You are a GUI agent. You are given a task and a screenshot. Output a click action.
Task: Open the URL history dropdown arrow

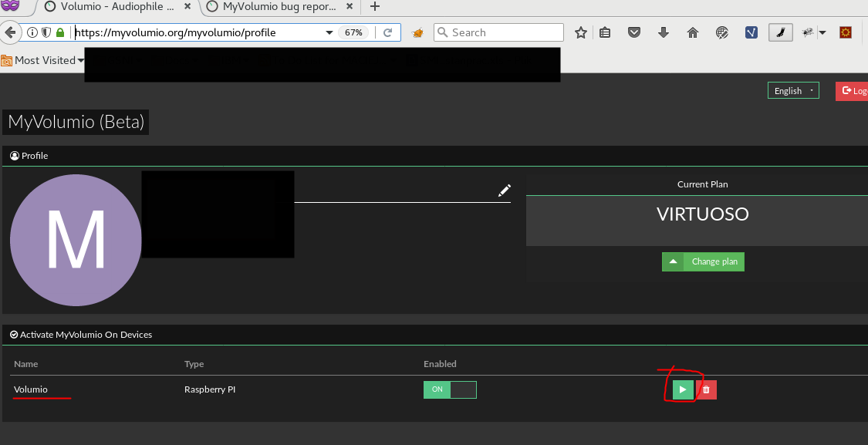pos(329,32)
